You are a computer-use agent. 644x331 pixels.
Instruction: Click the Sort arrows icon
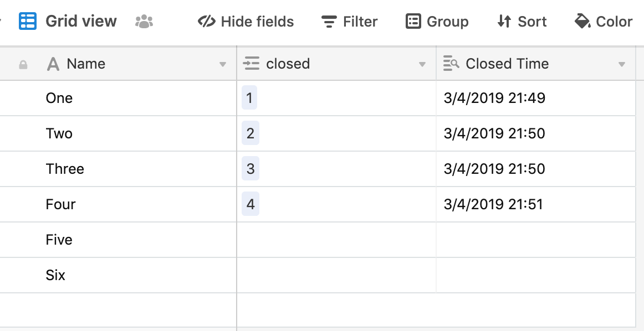(504, 22)
